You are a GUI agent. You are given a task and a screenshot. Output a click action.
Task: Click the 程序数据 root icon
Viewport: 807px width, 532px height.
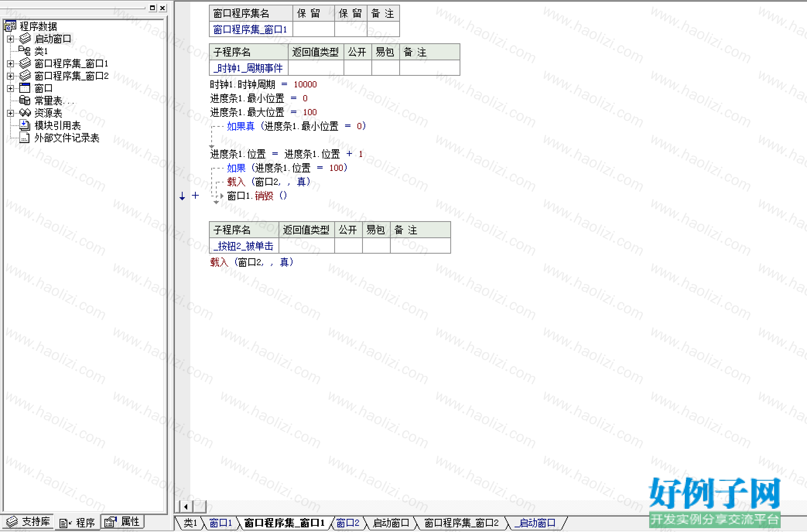click(10, 26)
